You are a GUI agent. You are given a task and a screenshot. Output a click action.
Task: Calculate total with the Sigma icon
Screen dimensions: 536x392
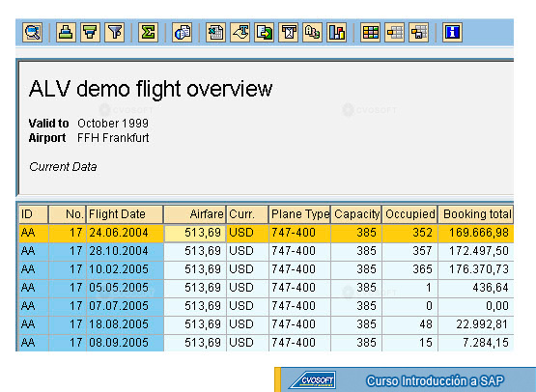(148, 33)
